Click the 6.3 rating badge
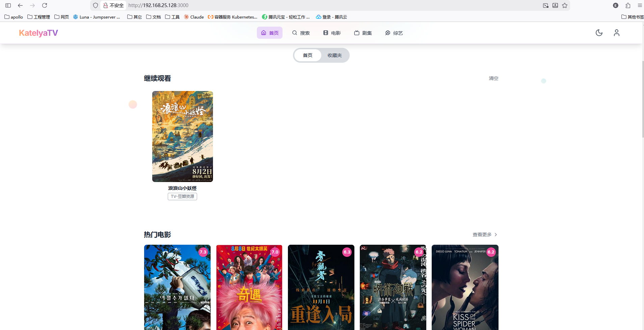644x330 pixels. (x=347, y=252)
